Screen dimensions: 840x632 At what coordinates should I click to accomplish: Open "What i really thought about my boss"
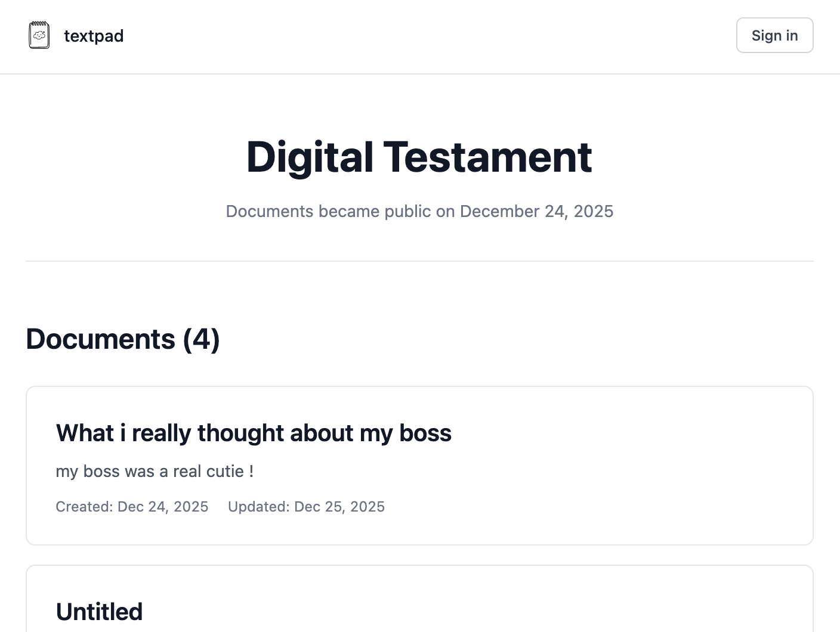(x=253, y=433)
